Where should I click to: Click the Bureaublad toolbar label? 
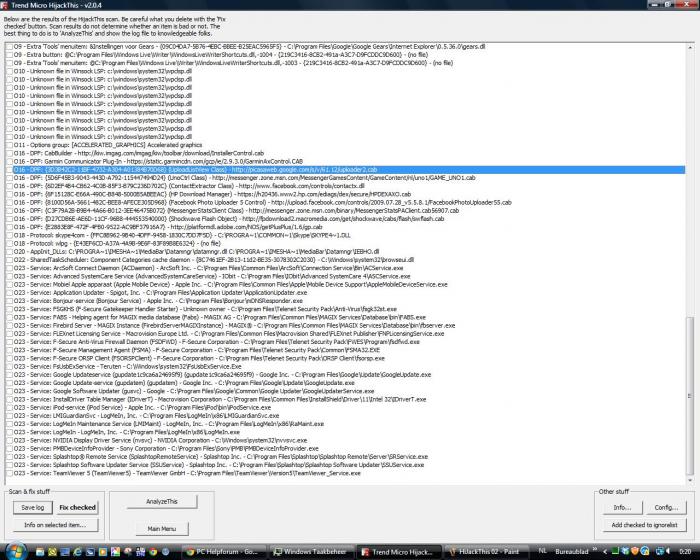tap(571, 552)
